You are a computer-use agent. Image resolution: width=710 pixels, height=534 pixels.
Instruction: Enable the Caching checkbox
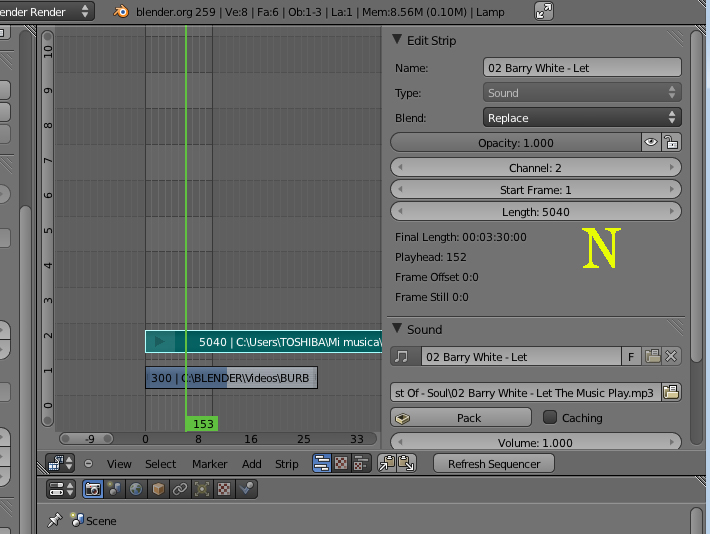point(550,417)
